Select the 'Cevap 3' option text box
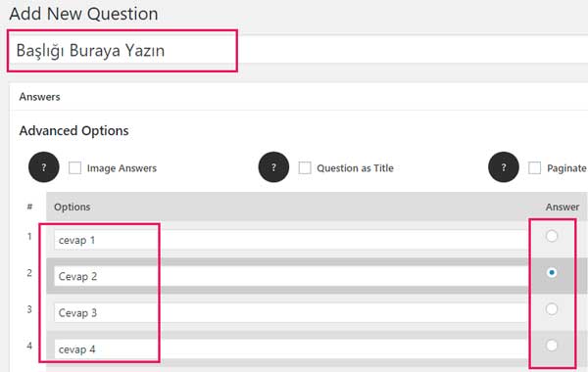This screenshot has width=588, height=372. pos(291,312)
